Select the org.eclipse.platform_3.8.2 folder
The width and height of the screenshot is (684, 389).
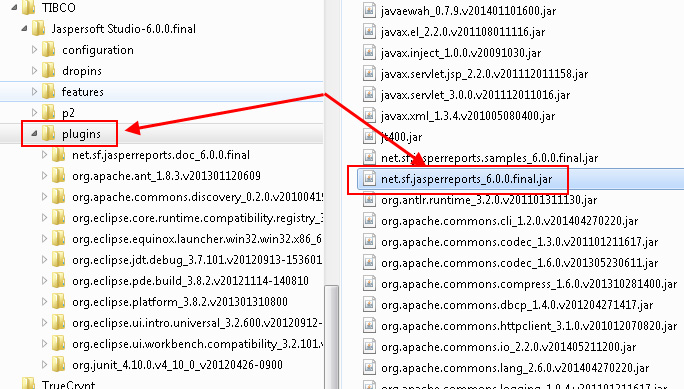pos(180,302)
